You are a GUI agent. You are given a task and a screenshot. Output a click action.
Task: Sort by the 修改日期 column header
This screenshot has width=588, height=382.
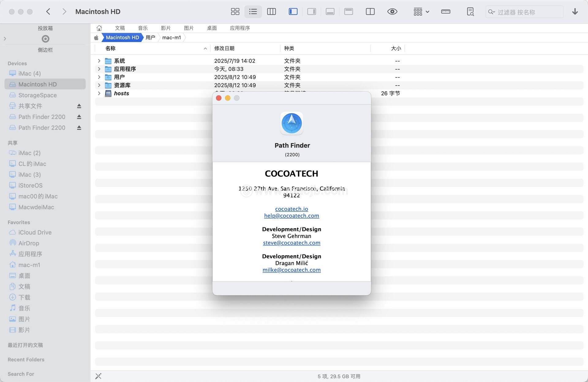click(x=245, y=48)
